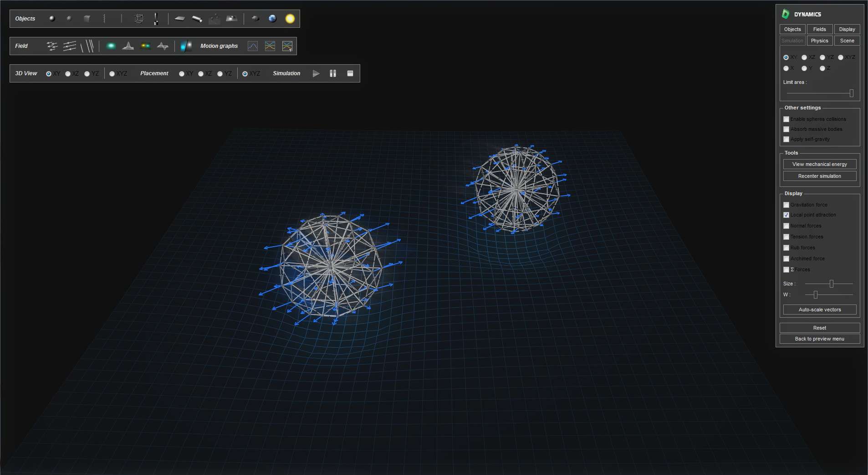Viewport: 868px width, 475px height.
Task: Select the uniform vector field icon
Action: pyautogui.click(x=70, y=46)
